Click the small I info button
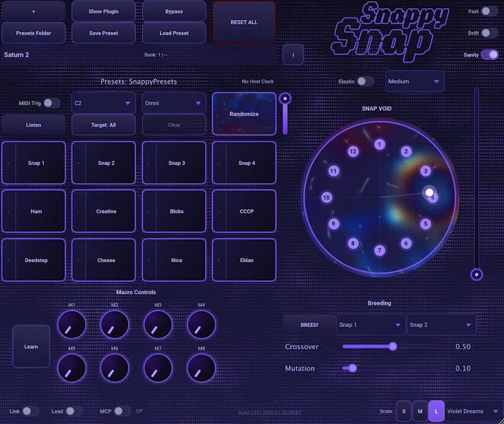The height and width of the screenshot is (424, 504). point(293,55)
